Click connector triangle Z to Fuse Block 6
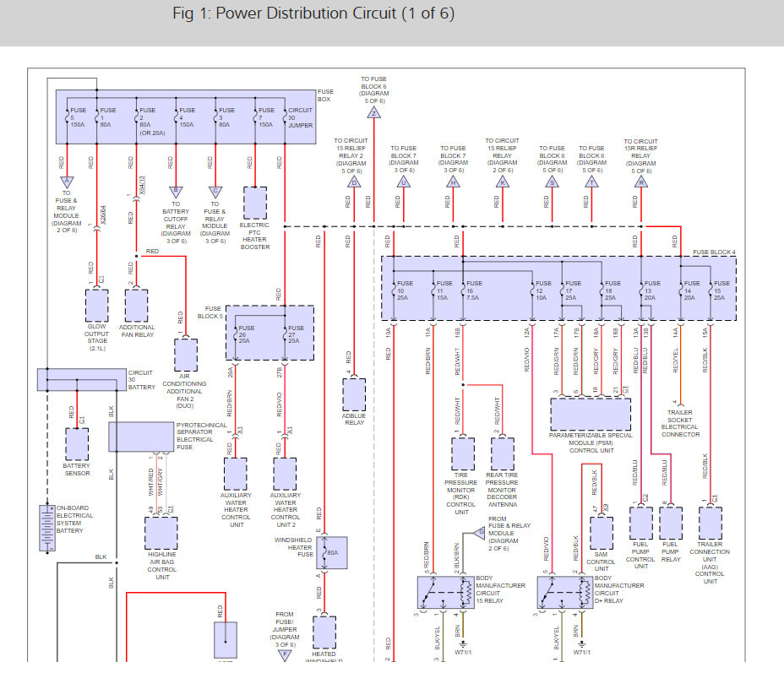The image size is (784, 673). (x=374, y=112)
